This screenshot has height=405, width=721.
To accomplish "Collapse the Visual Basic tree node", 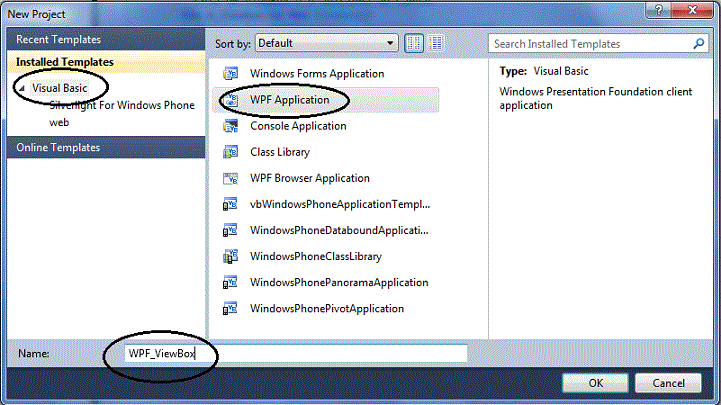I will [22, 88].
